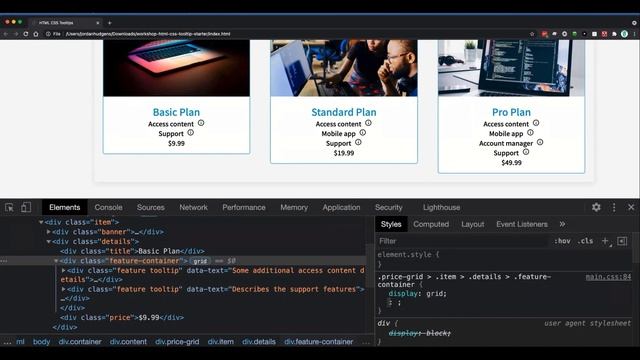Image resolution: width=640 pixels, height=360 pixels.
Task: Click Pro Plan Access content info icon
Action: pos(536,123)
